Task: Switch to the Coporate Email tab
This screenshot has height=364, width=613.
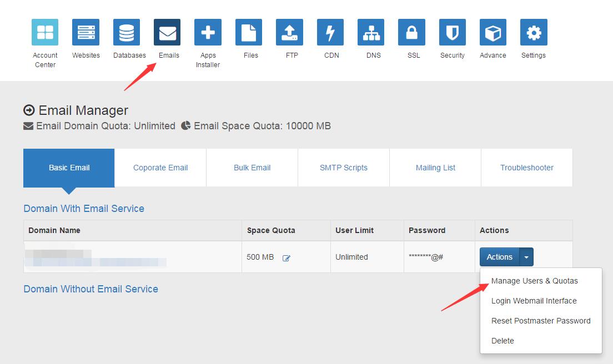Action: coord(160,167)
